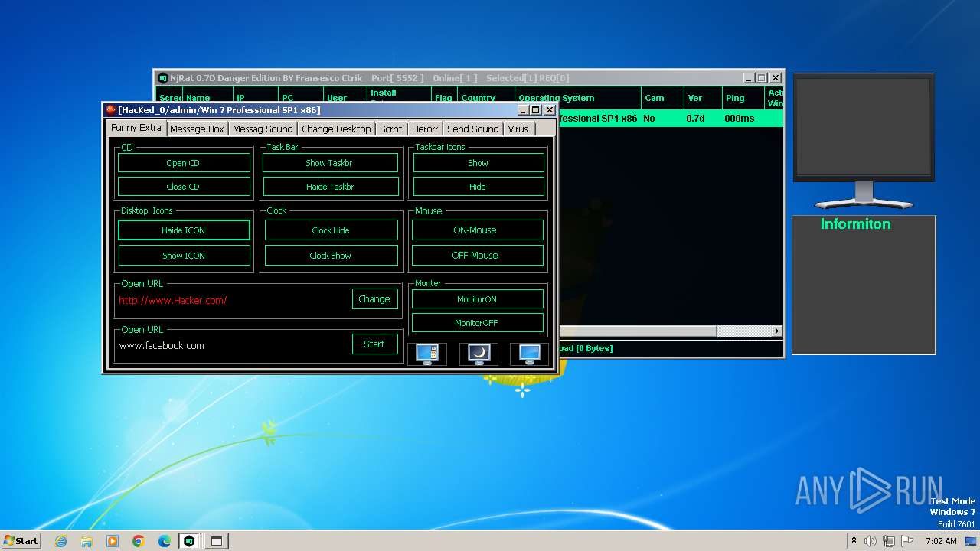
Task: Click the ON-Mouse button
Action: click(x=478, y=230)
